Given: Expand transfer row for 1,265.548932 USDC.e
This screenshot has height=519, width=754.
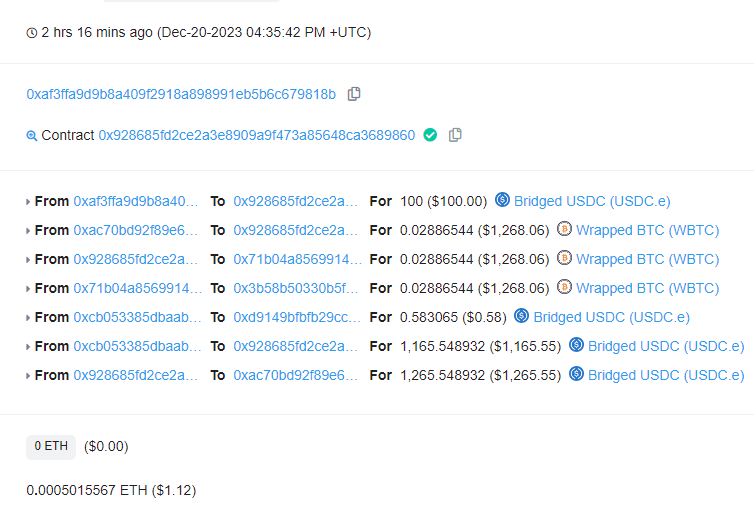Looking at the screenshot, I should pos(28,375).
